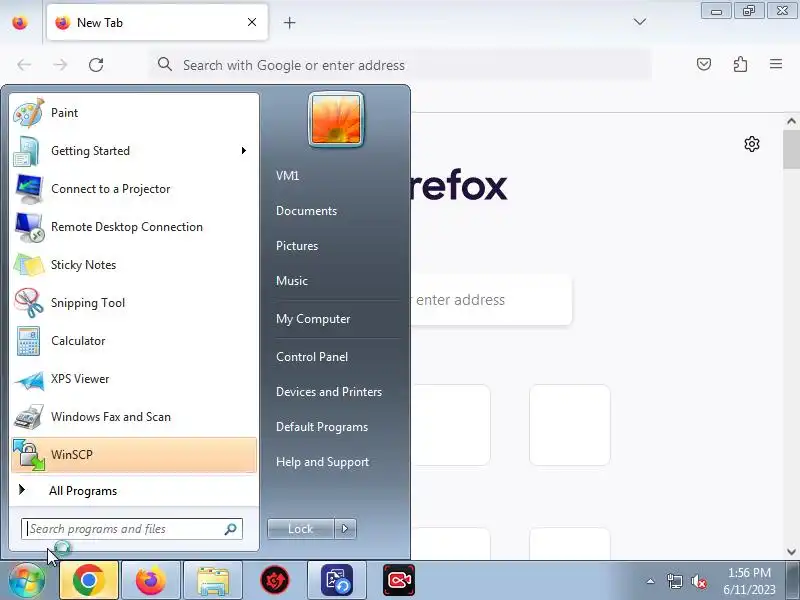Close the New Tab tab
Image resolution: width=800 pixels, height=600 pixels.
tap(252, 22)
